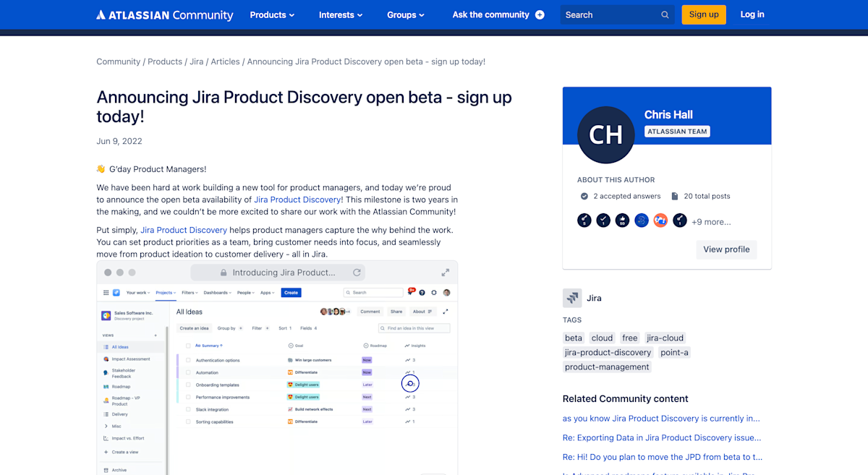The width and height of the screenshot is (868, 475).
Task: Click the key badge numbered 5
Action: pyautogui.click(x=584, y=221)
